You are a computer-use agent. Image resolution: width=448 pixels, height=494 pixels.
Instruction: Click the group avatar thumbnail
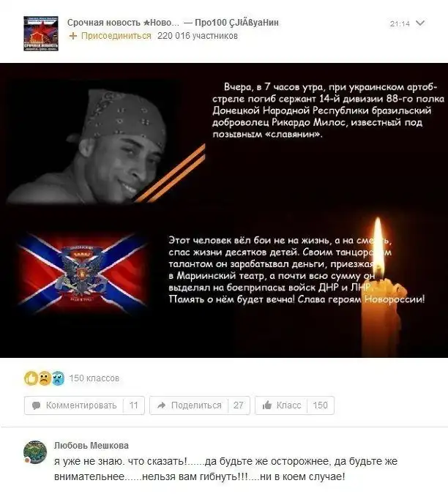(41, 34)
